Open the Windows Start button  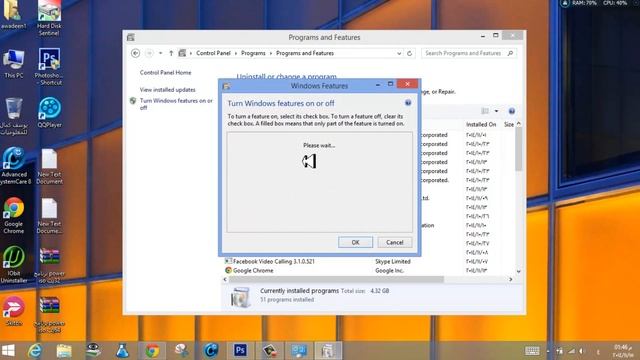[8, 351]
